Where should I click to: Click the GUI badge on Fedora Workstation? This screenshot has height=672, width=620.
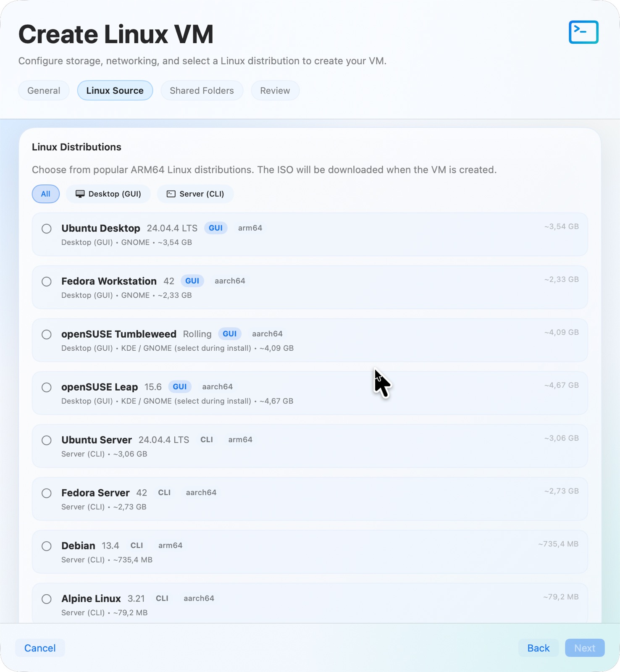click(x=192, y=281)
